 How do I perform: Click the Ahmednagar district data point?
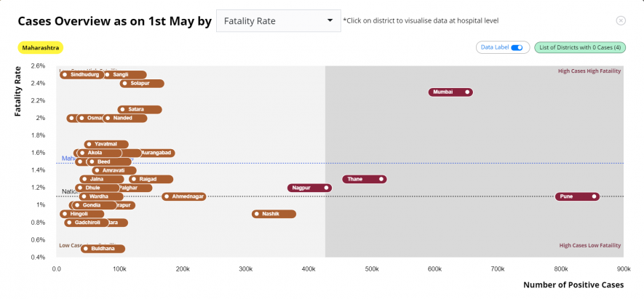tap(167, 196)
